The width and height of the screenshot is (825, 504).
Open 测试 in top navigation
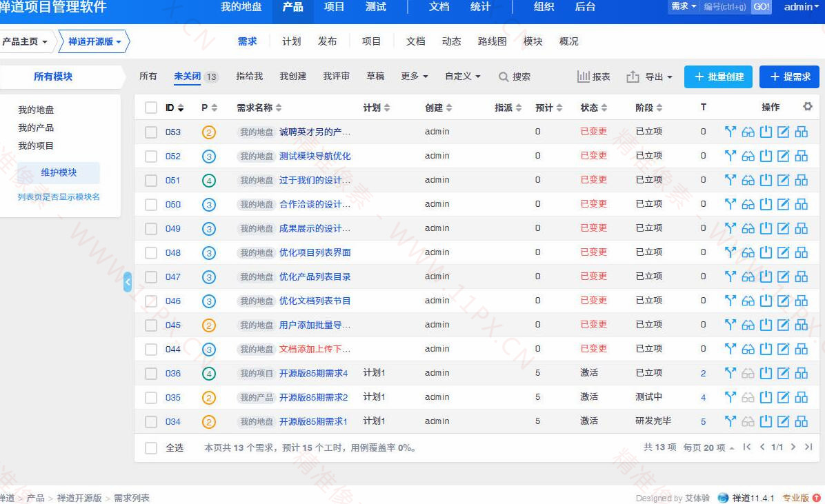376,7
